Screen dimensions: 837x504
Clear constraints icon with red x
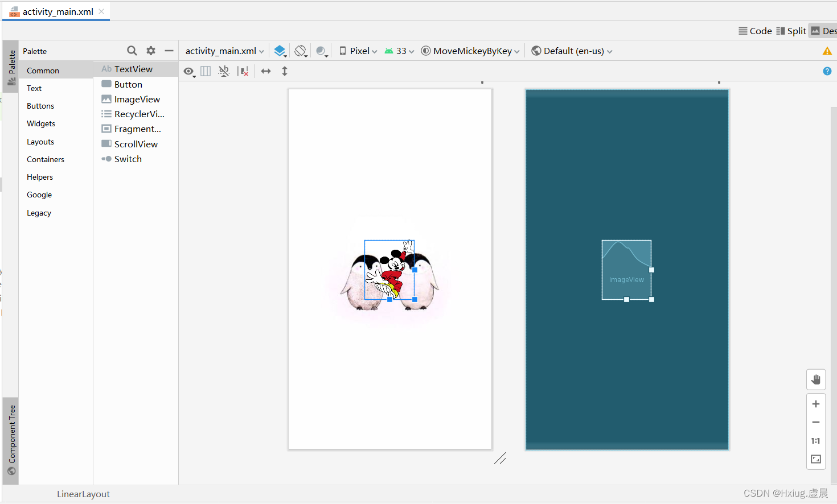click(x=243, y=71)
